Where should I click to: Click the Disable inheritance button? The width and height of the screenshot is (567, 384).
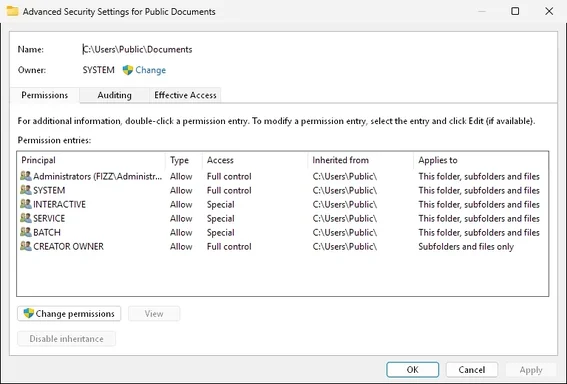coord(67,339)
